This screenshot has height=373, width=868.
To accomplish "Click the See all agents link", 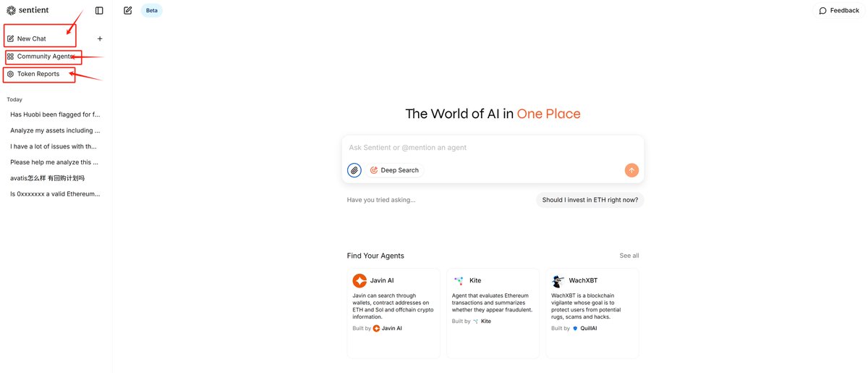I will click(x=629, y=256).
